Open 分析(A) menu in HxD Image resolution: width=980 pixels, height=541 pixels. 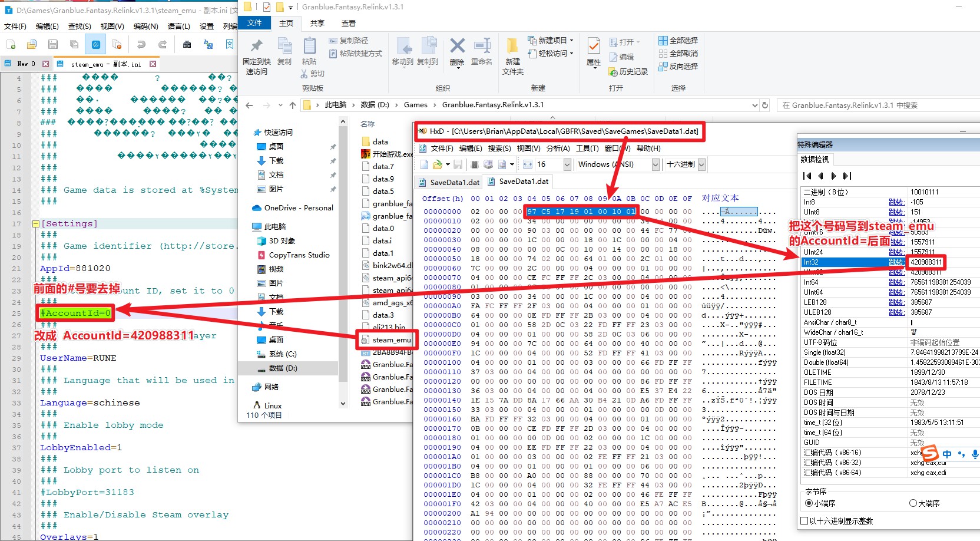[x=558, y=149]
